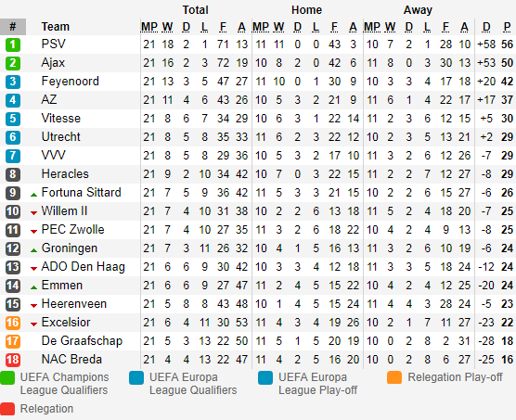Select the Away column group header
Image resolution: width=516 pixels, height=420 pixels.
point(418,10)
